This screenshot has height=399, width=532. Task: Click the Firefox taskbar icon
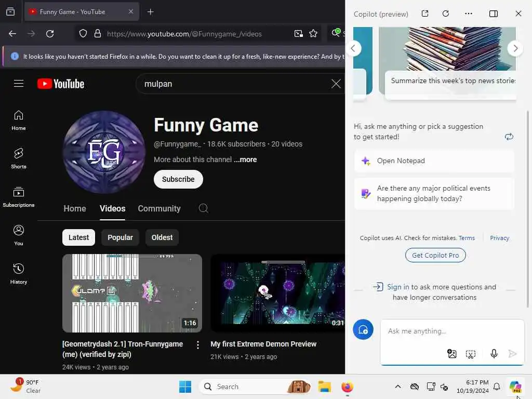347,387
